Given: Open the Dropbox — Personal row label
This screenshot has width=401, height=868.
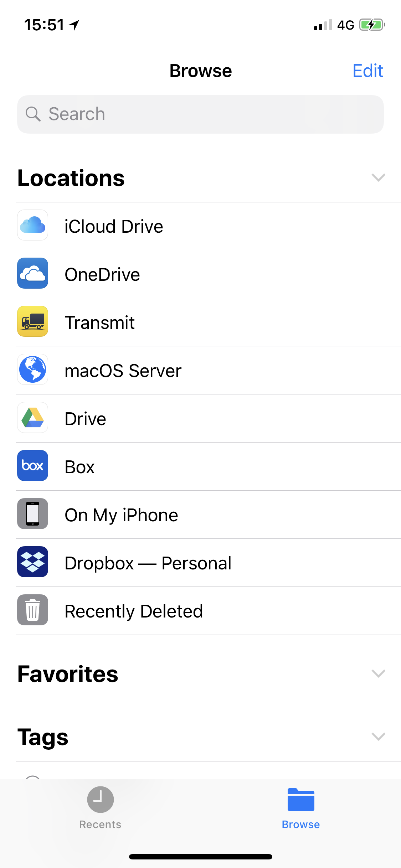Looking at the screenshot, I should (x=148, y=563).
